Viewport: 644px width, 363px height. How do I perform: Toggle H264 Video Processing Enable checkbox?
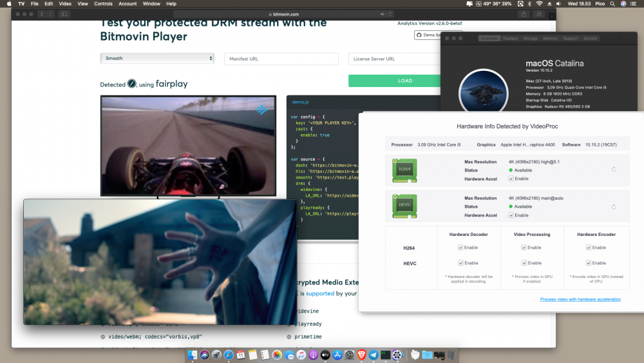524,248
